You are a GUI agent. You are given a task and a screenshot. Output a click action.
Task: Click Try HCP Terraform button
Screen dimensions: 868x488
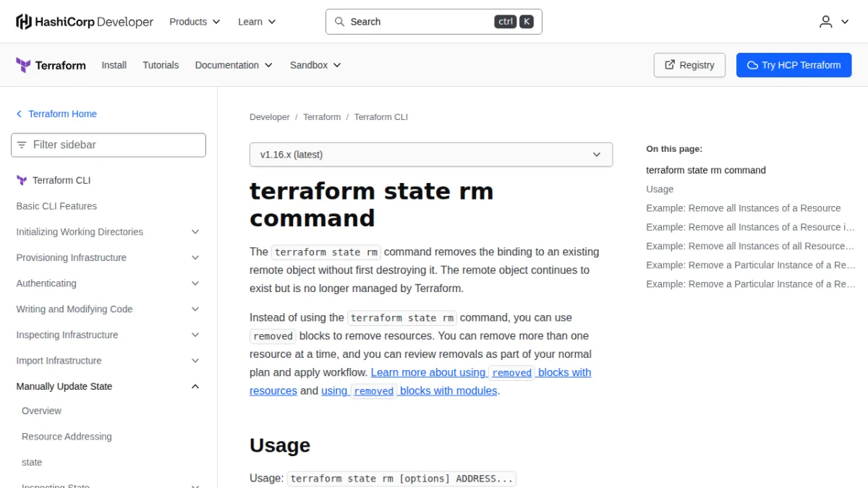tap(793, 65)
